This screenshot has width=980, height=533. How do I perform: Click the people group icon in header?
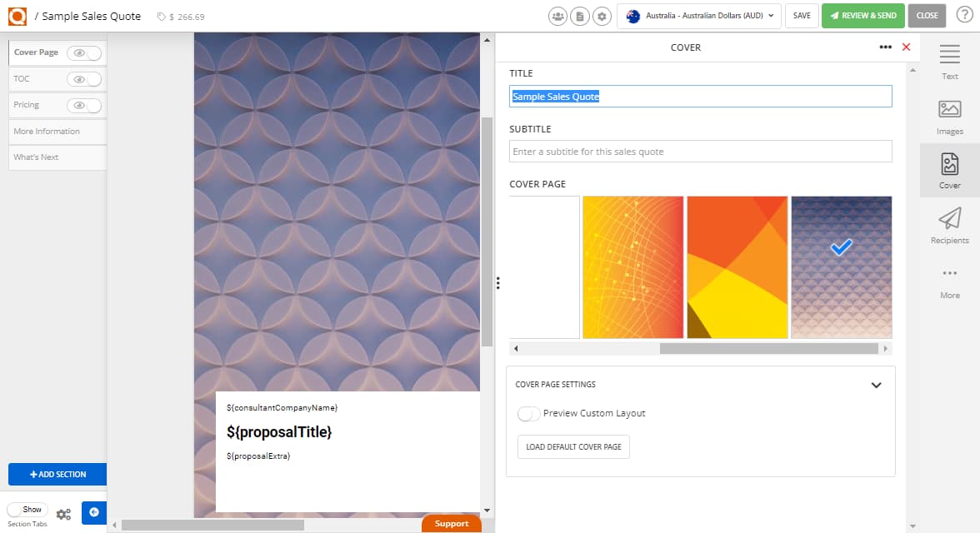(x=557, y=16)
